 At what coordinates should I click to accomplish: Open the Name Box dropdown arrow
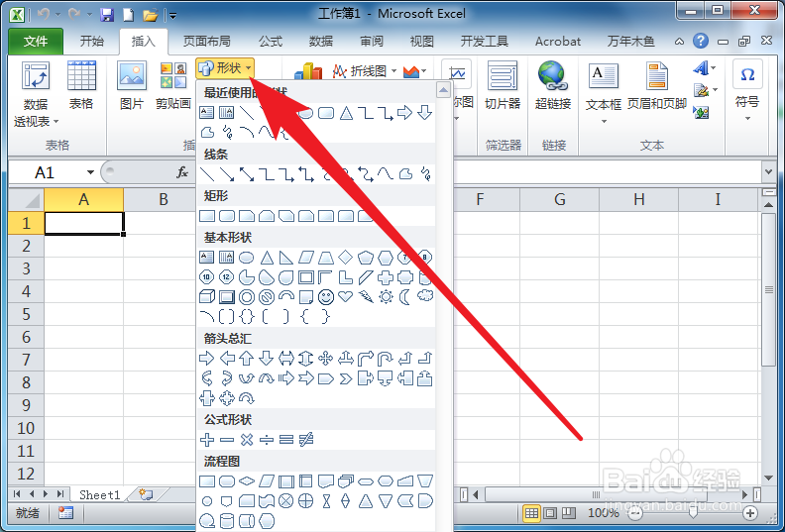point(90,172)
